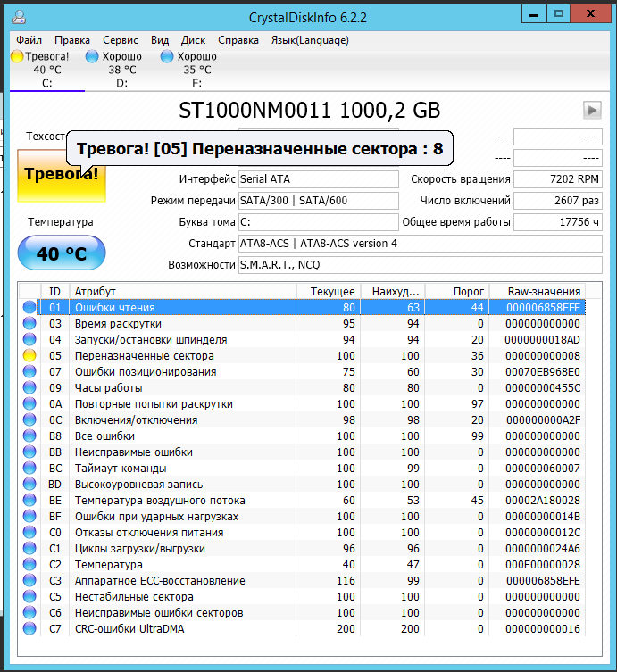Click the yellow circle for Переназначенные сектора row
The width and height of the screenshot is (617, 672).
(x=29, y=356)
